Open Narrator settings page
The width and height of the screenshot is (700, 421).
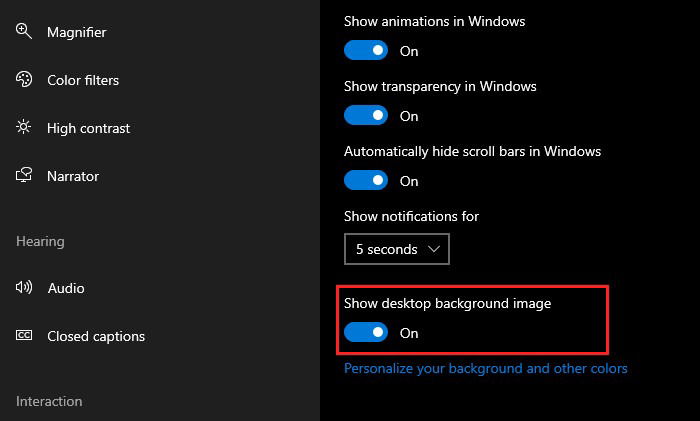(73, 176)
